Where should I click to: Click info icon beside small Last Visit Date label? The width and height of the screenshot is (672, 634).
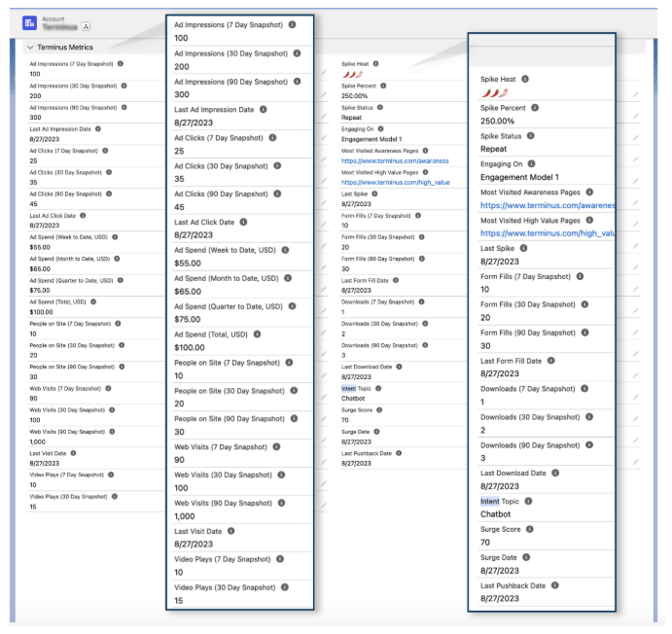click(73, 453)
